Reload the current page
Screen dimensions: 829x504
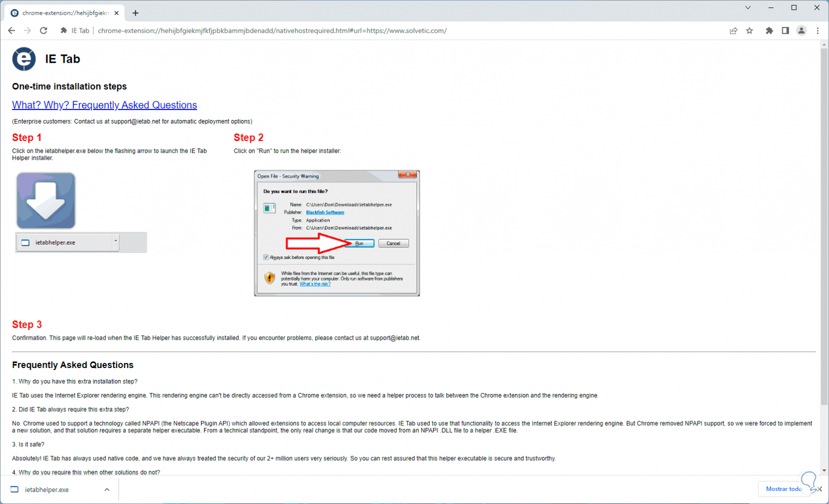pyautogui.click(x=44, y=31)
